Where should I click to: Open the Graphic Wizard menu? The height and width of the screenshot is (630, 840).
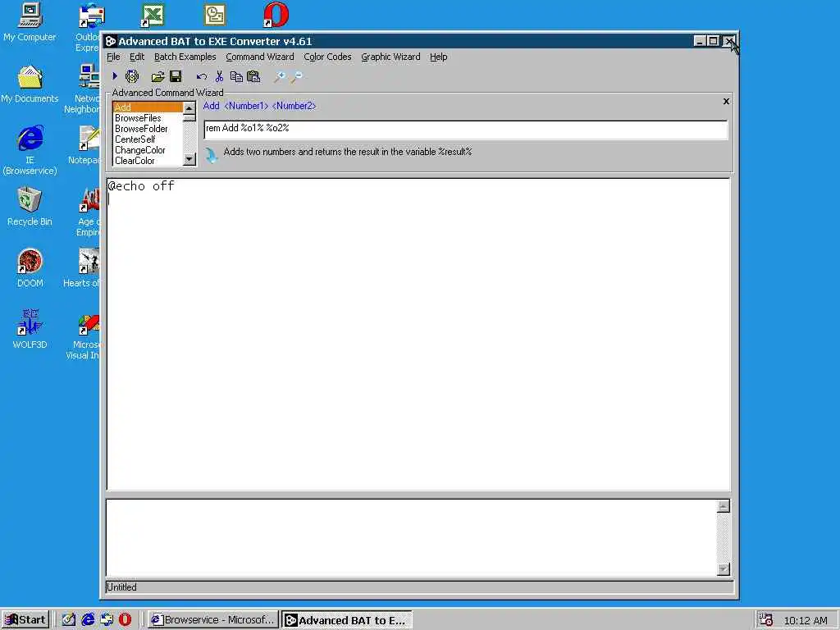click(390, 57)
